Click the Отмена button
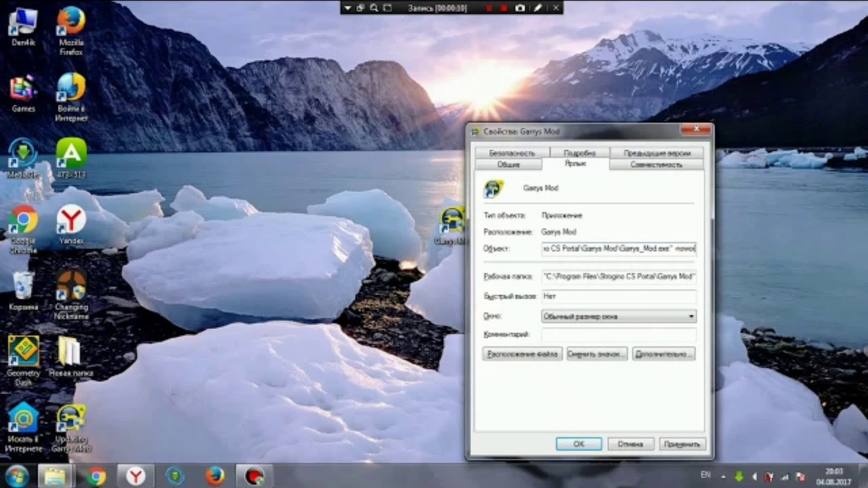868x488 pixels. [630, 444]
